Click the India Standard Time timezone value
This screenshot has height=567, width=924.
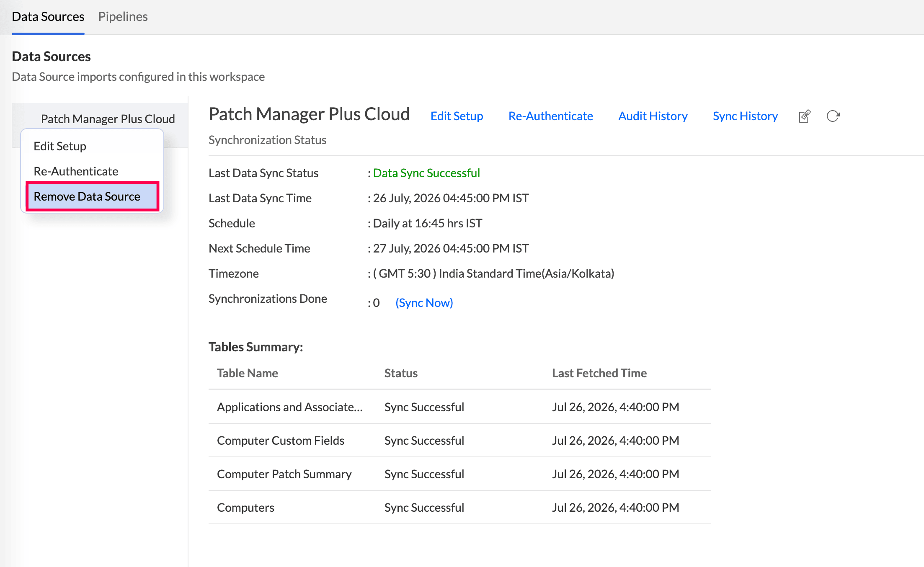click(x=493, y=273)
